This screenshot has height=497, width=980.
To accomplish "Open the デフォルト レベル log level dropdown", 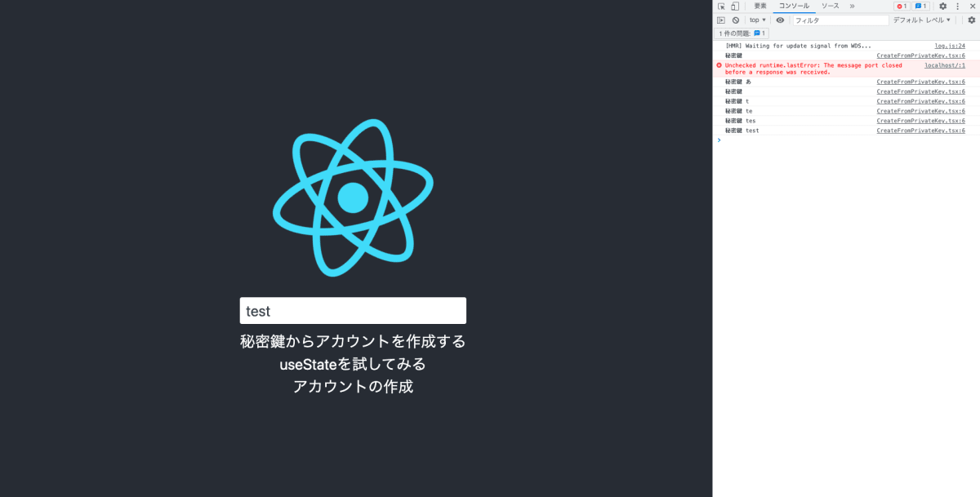I will pyautogui.click(x=921, y=20).
